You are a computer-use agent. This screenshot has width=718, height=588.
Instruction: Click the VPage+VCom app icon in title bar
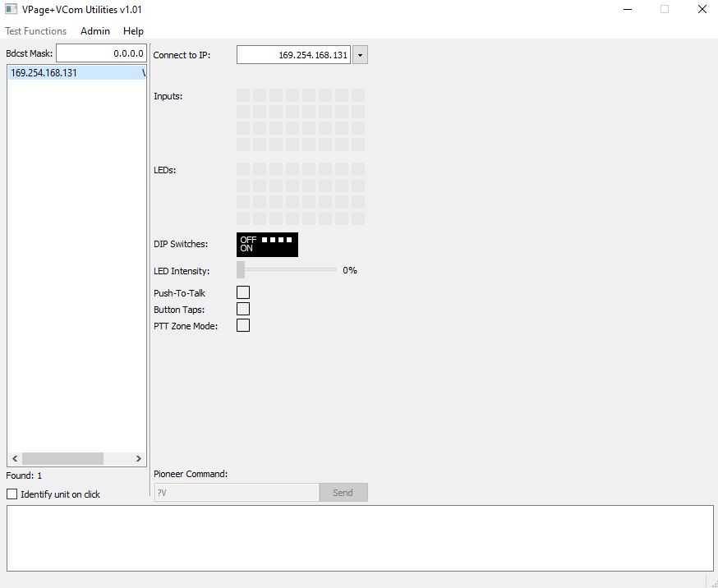(11, 10)
